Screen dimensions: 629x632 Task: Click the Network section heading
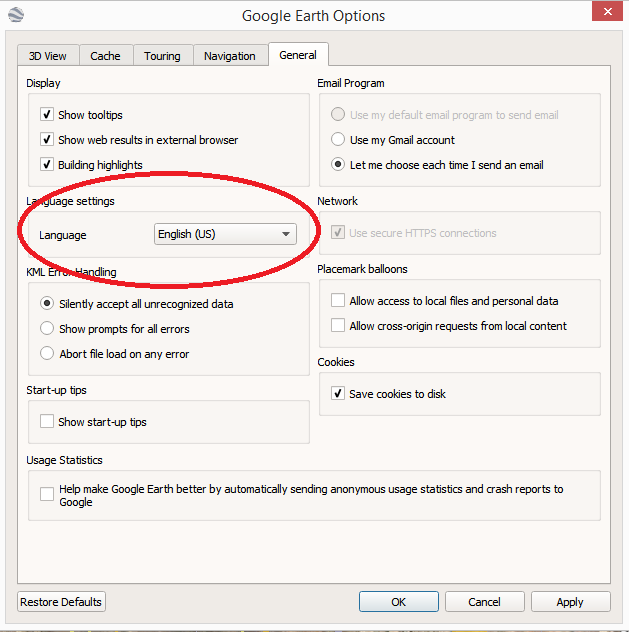pyautogui.click(x=337, y=201)
